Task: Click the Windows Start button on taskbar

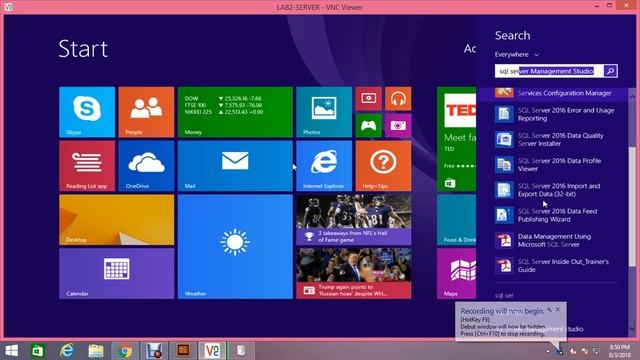Action: [11, 351]
